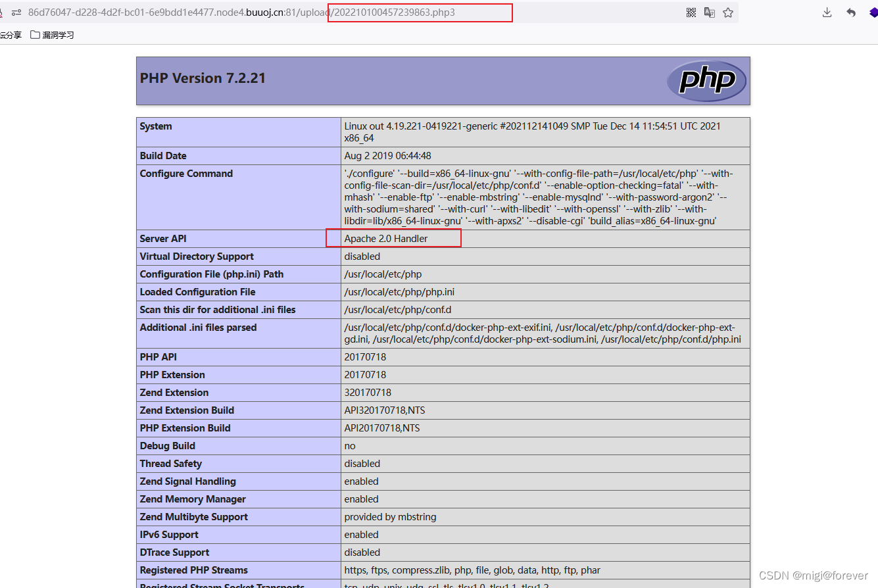Image resolution: width=878 pixels, height=588 pixels.
Task: Click the Build Date value Aug 2 2019
Action: point(387,156)
